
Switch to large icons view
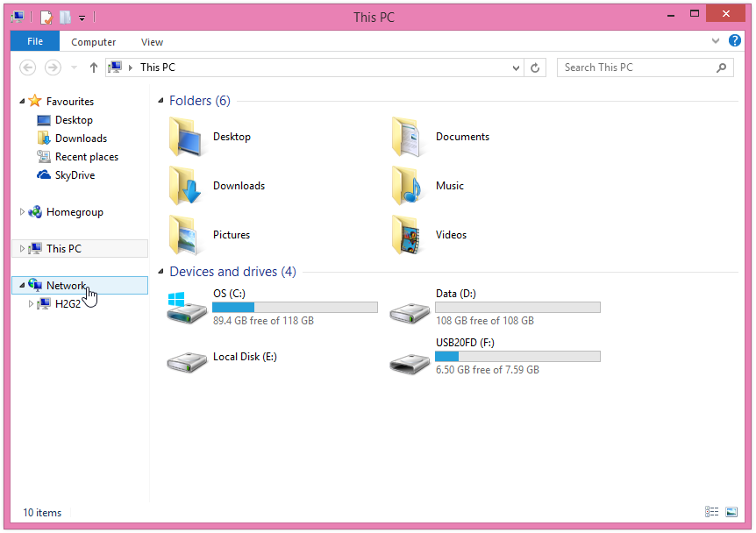point(731,512)
